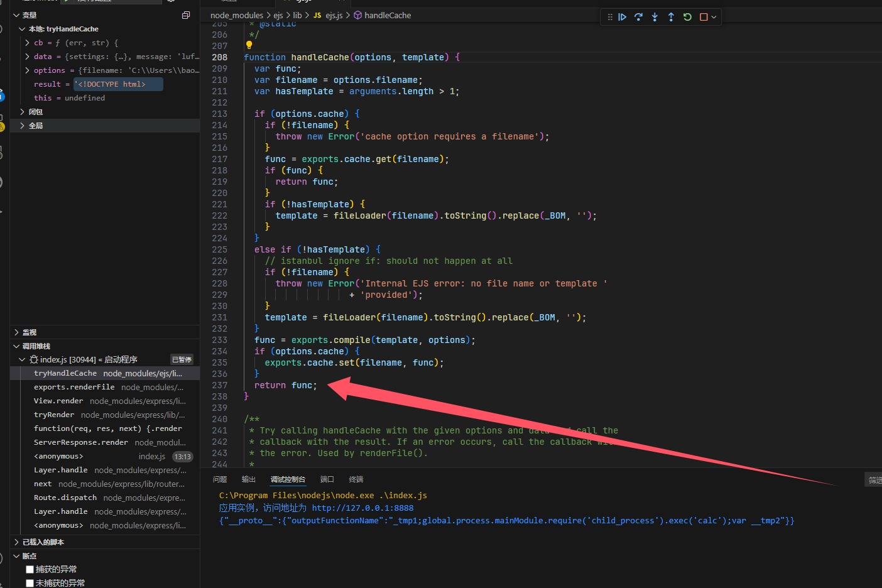Expand the 闭包 scope section
The image size is (882, 588).
click(23, 112)
